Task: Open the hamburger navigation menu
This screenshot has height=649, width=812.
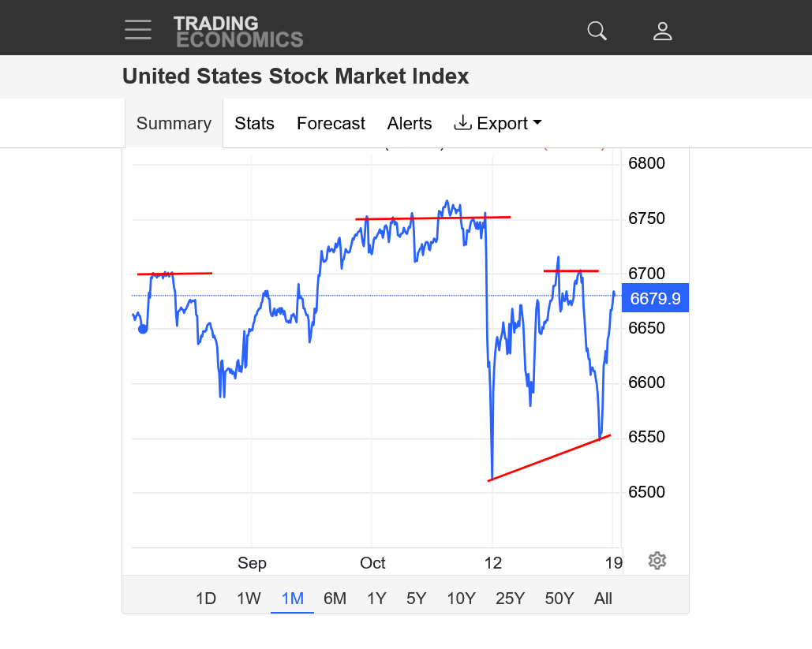Action: [x=138, y=29]
